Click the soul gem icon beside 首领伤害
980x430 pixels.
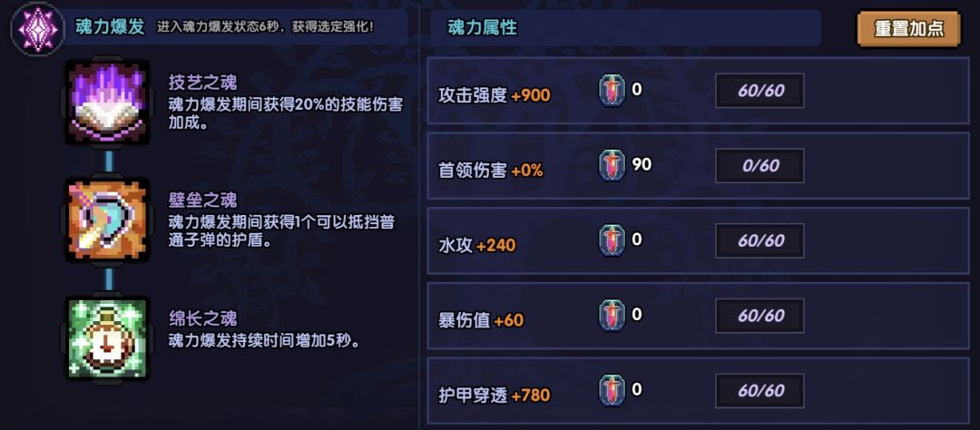point(612,166)
